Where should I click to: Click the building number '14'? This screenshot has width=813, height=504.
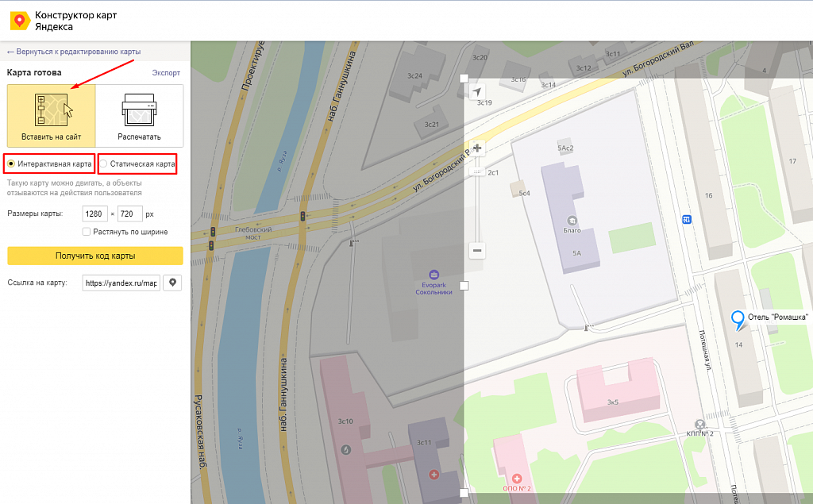pyautogui.click(x=739, y=344)
